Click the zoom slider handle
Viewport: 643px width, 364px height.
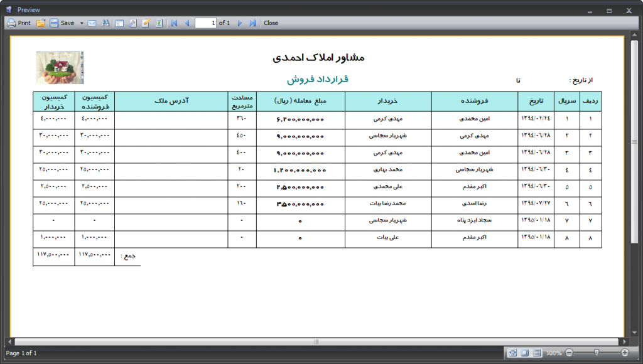tap(596, 353)
